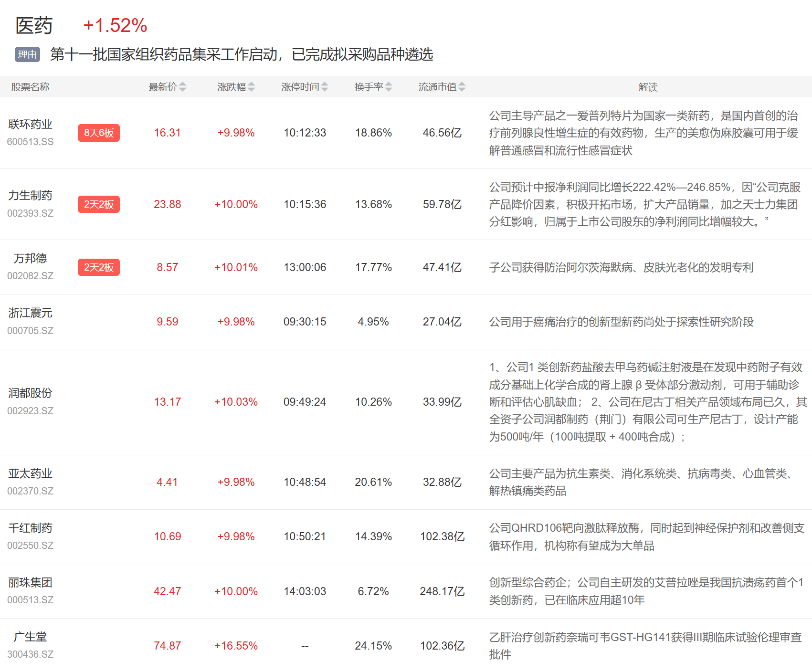This screenshot has height=672, width=812.
Task: Select 润都股份 stock name
Action: tap(30, 393)
